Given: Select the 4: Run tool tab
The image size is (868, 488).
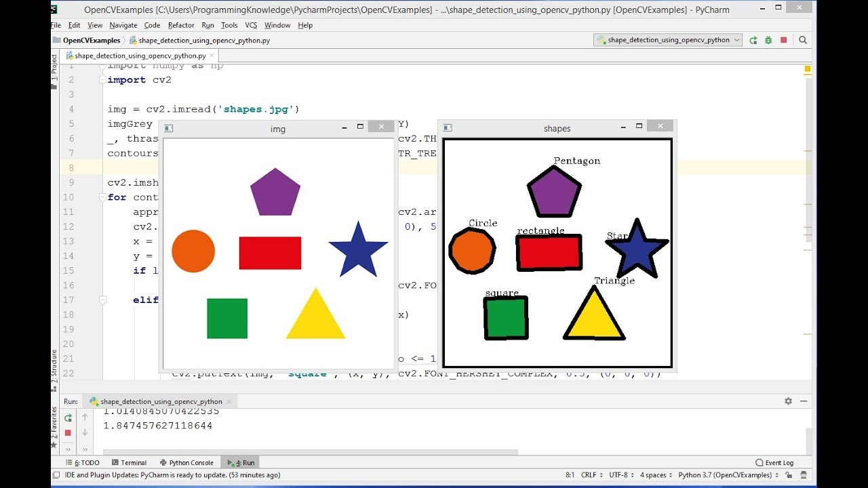Looking at the screenshot, I should pos(240,463).
